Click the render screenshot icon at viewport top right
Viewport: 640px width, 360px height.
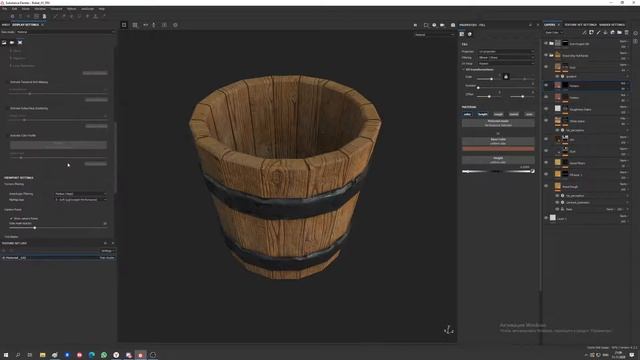click(x=453, y=25)
